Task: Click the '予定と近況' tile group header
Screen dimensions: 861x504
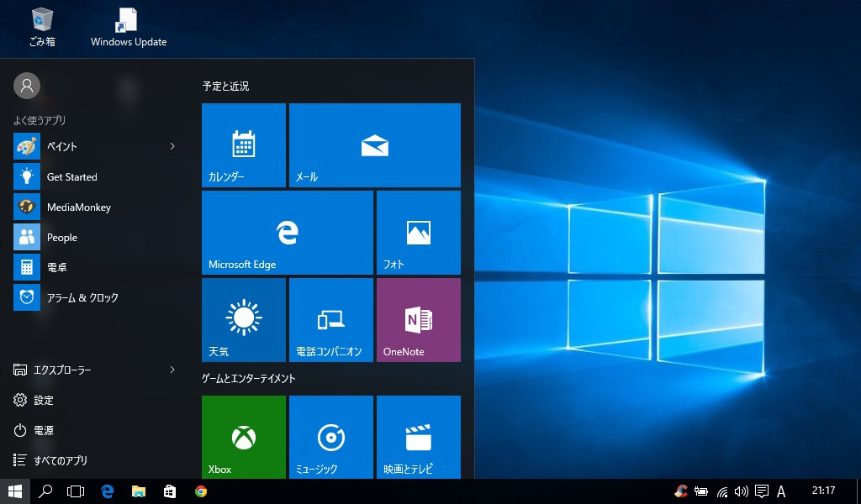Action: (225, 87)
